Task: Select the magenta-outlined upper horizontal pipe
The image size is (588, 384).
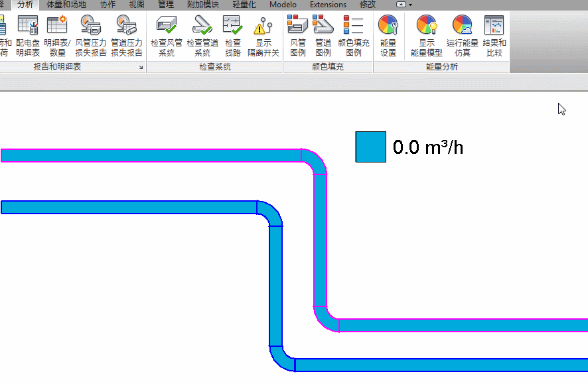Action: coord(151,155)
